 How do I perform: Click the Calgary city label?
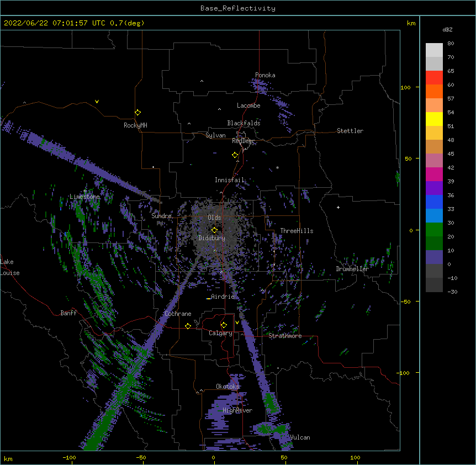(220, 333)
